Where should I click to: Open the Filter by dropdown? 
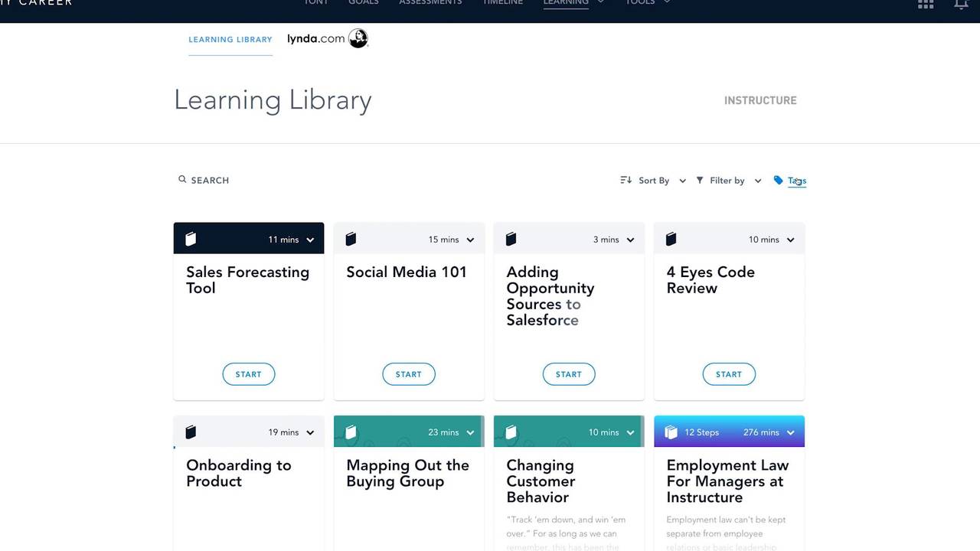pos(758,180)
